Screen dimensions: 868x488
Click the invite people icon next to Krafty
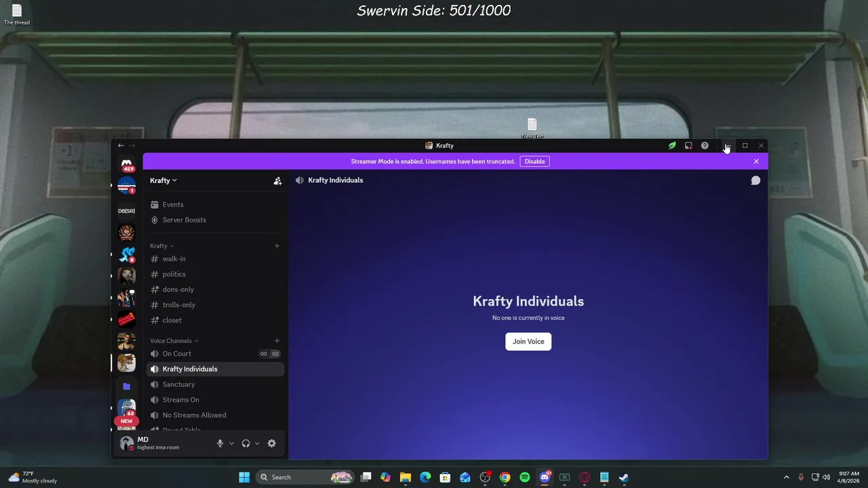(277, 181)
